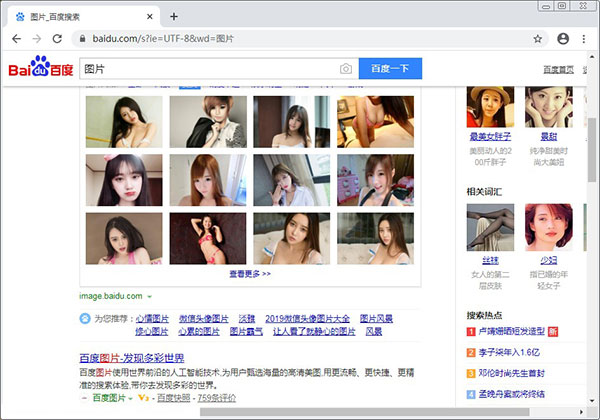Click the 相关词汇 section heading
The width and height of the screenshot is (600, 420).
pos(484,192)
